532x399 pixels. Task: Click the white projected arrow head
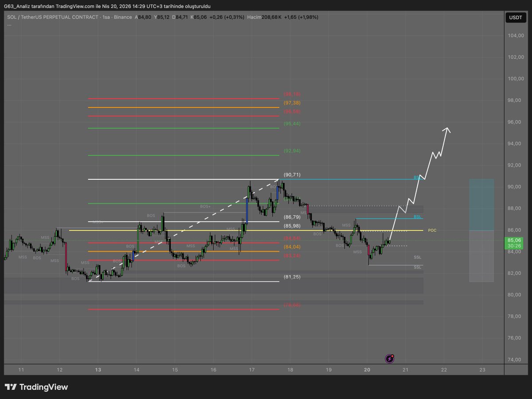448,129
